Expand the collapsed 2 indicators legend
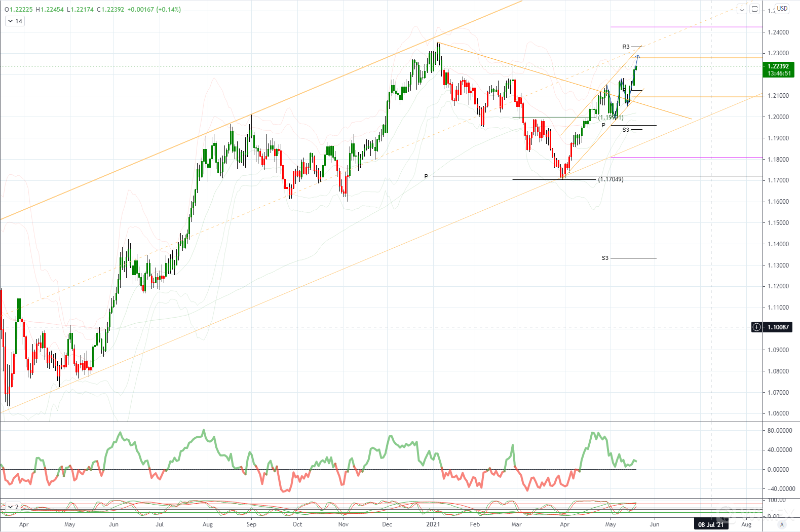 pyautogui.click(x=12, y=507)
